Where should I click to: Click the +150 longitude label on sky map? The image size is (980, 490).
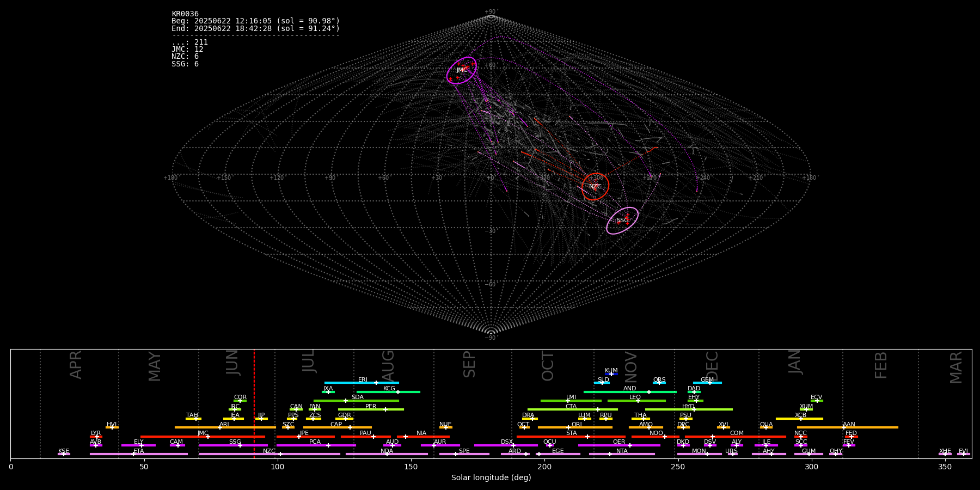[x=224, y=178]
